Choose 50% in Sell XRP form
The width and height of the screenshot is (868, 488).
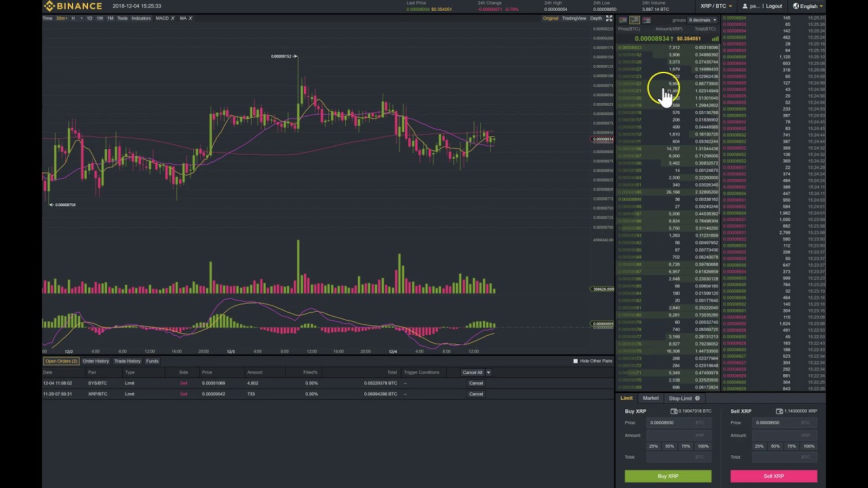click(775, 446)
